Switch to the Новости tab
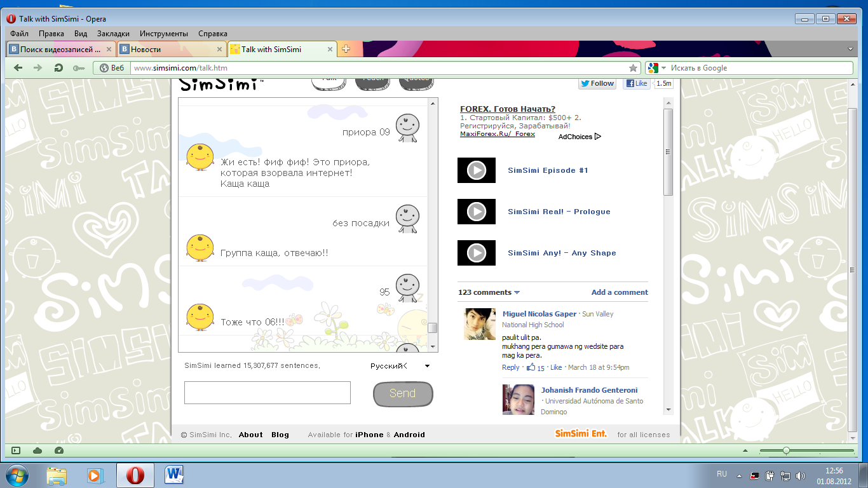The width and height of the screenshot is (868, 488). [172, 49]
